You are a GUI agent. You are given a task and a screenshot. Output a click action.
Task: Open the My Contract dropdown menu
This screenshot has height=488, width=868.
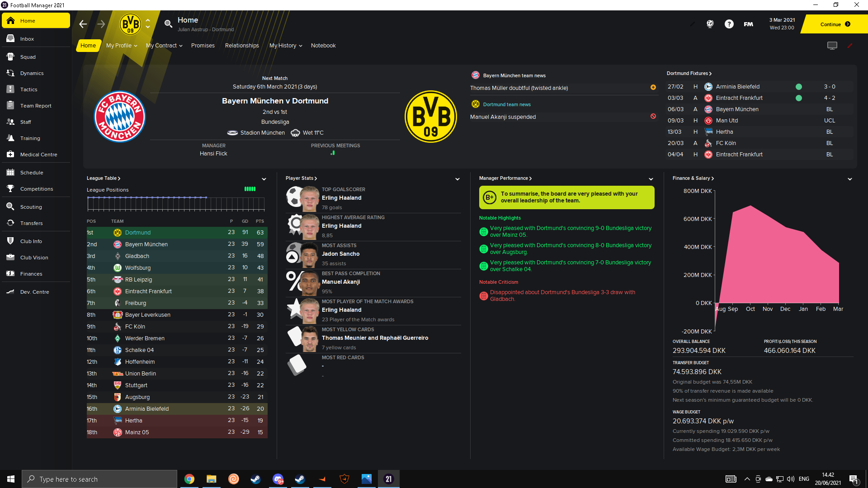coord(164,46)
